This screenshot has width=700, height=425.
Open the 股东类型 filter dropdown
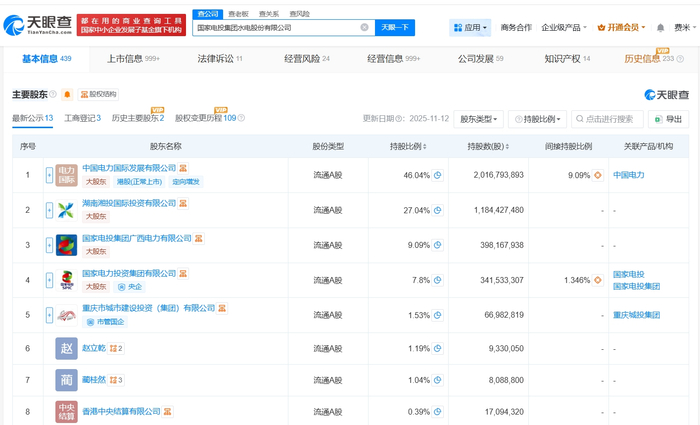tap(479, 119)
